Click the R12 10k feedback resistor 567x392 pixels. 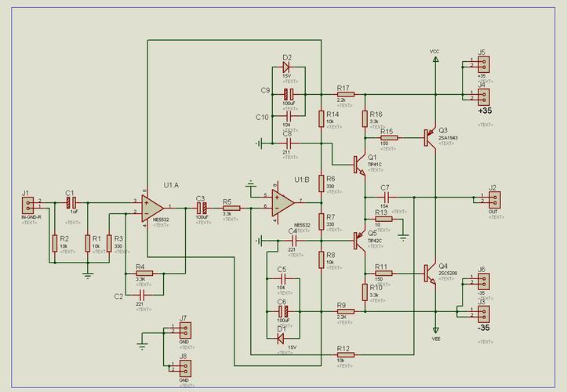point(343,354)
